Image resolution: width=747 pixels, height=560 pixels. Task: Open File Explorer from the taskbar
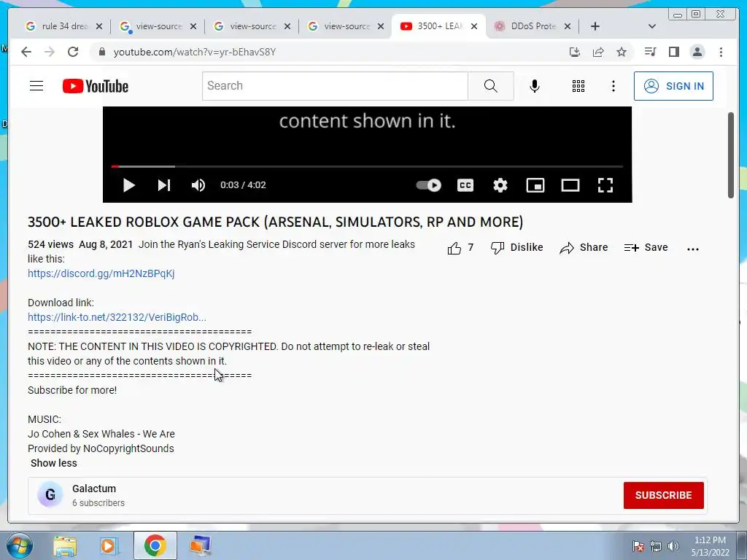click(x=65, y=545)
